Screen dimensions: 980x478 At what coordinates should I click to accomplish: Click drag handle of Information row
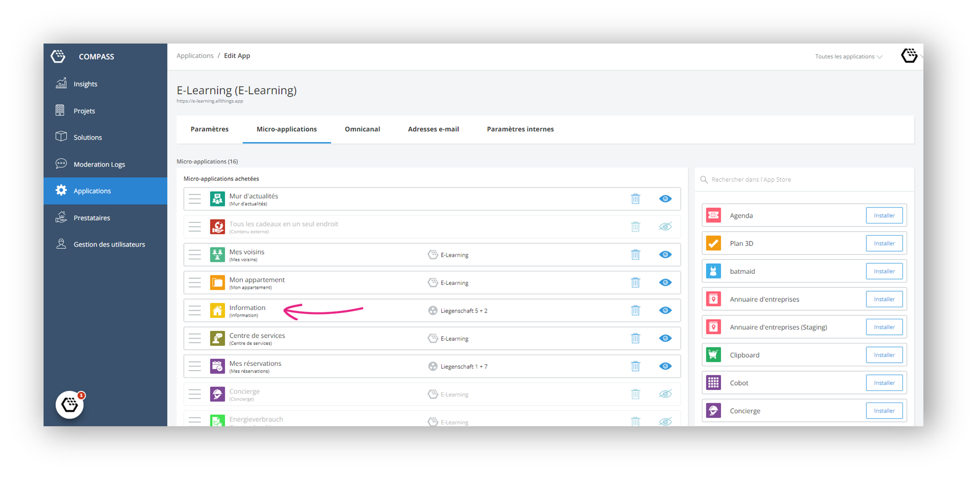(195, 310)
